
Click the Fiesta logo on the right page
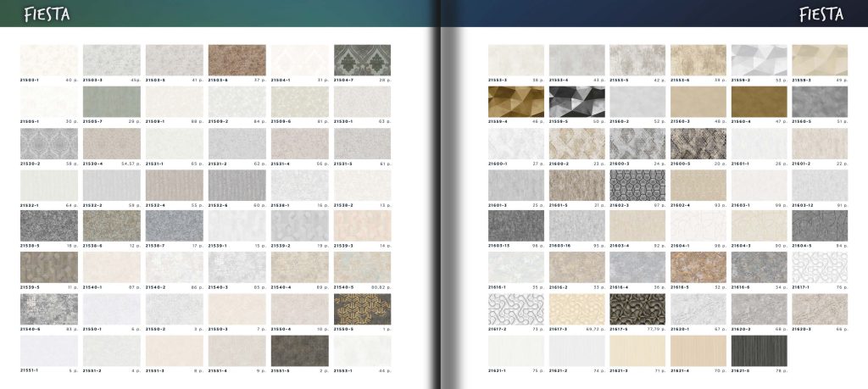click(821, 14)
